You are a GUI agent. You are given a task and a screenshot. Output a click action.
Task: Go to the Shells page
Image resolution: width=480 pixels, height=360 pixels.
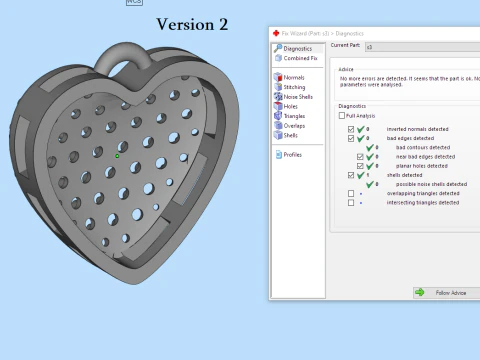(290, 135)
